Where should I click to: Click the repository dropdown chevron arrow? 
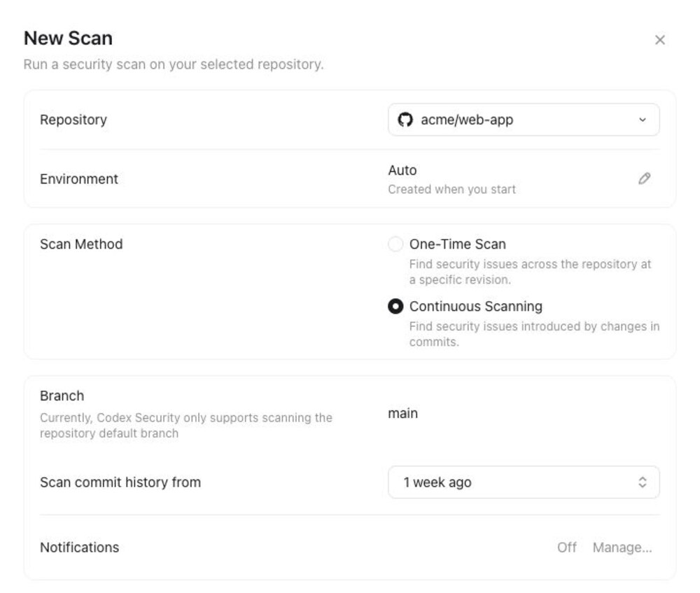tap(643, 120)
